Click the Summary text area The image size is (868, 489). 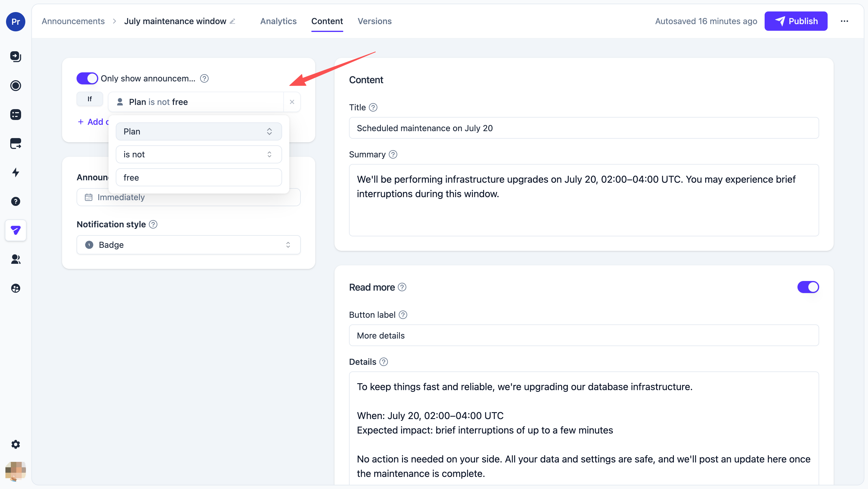[x=584, y=200]
